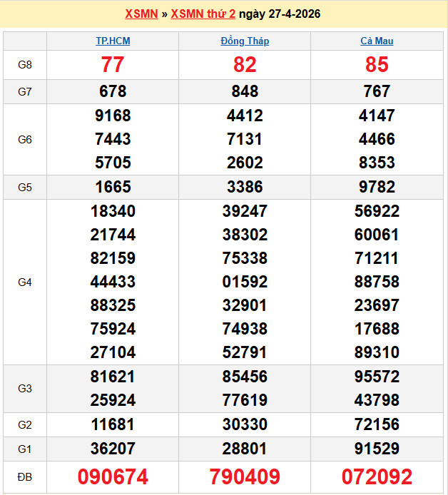Click the G4 row label
The image size is (448, 495).
[x=25, y=282]
